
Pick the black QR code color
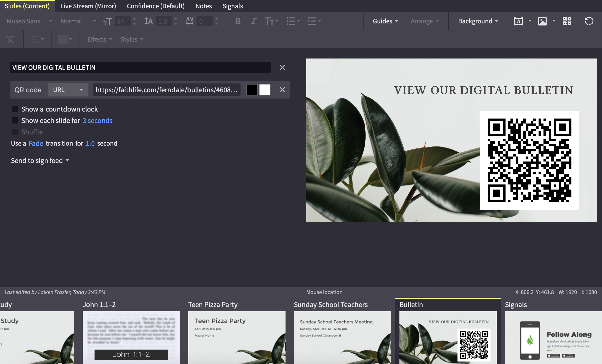pyautogui.click(x=252, y=90)
